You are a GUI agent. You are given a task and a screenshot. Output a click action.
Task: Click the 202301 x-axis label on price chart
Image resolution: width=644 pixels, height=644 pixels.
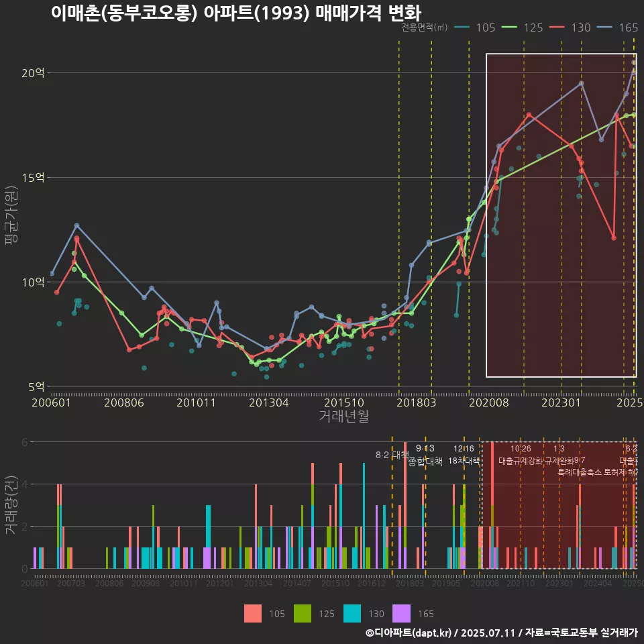point(561,402)
